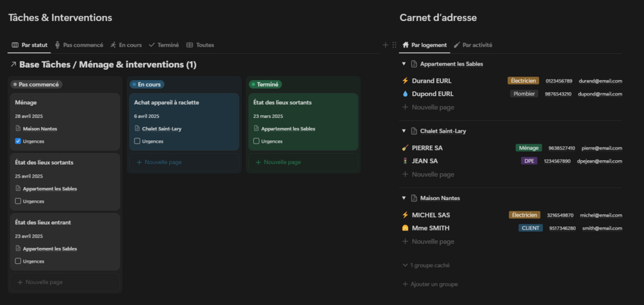644x305 pixels.
Task: Switch to the Pas commencé tab
Action: (79, 45)
